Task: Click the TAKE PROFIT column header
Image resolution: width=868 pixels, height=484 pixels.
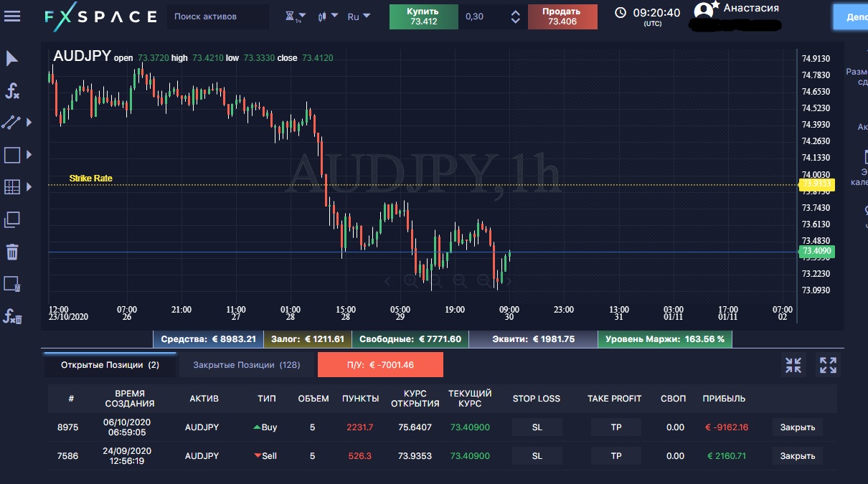Action: coord(615,399)
